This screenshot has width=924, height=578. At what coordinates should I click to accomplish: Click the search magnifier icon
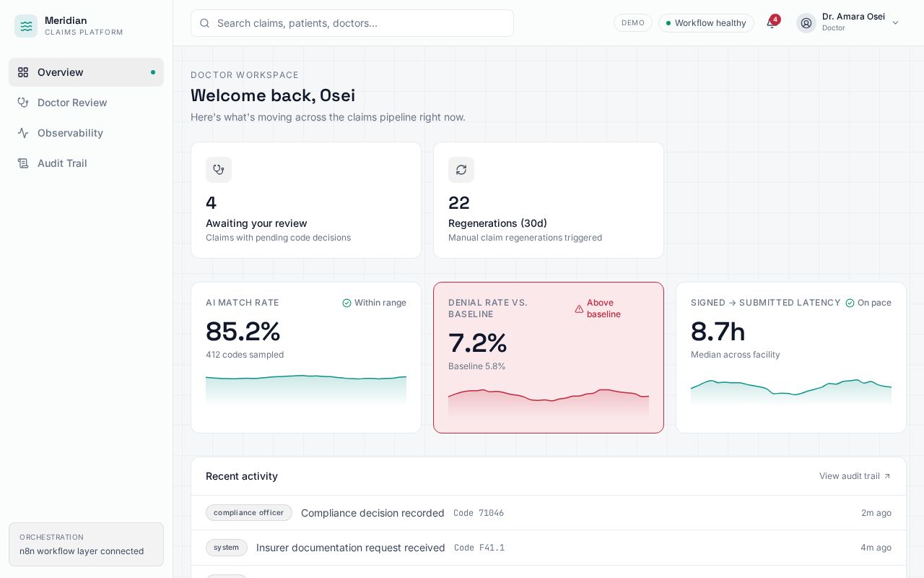click(204, 23)
